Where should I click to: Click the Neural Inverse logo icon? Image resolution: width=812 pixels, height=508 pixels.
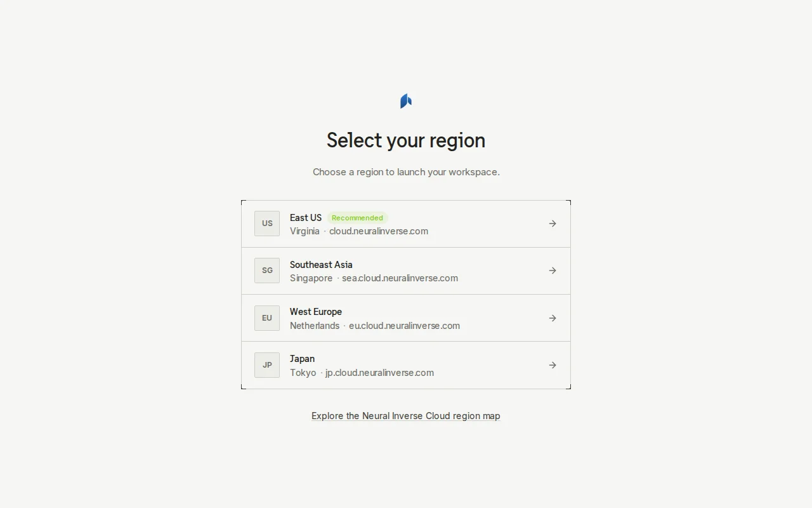pyautogui.click(x=406, y=101)
